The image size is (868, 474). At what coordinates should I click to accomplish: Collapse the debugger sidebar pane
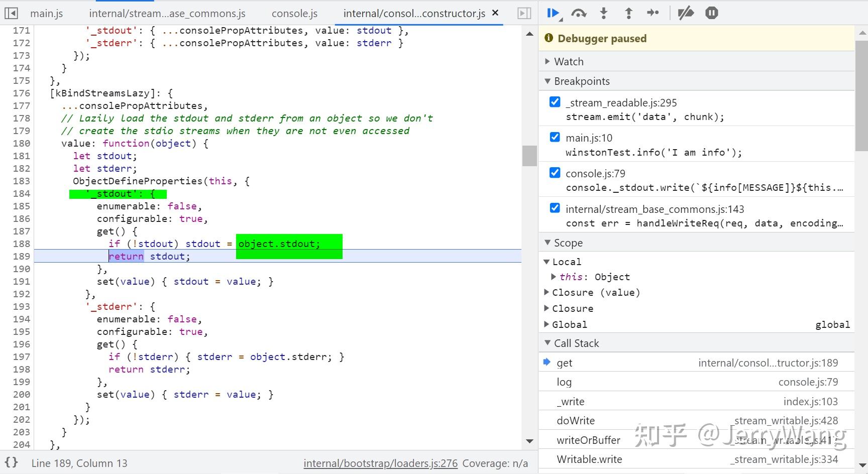click(x=524, y=13)
